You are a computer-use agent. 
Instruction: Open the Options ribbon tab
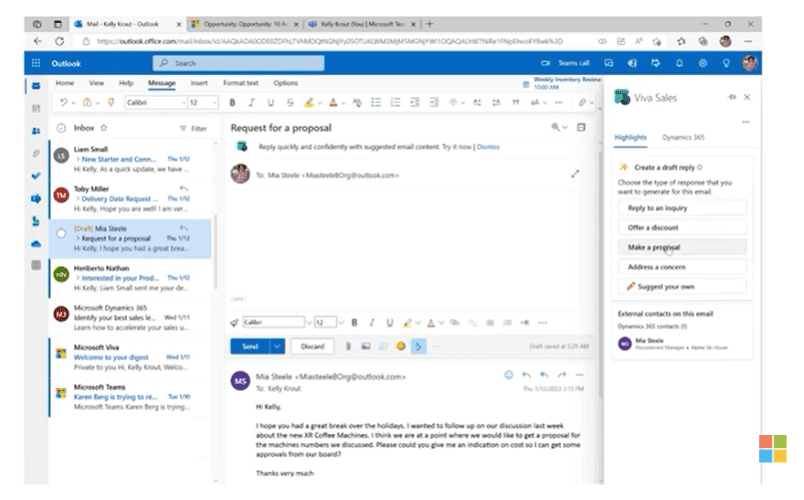click(286, 83)
